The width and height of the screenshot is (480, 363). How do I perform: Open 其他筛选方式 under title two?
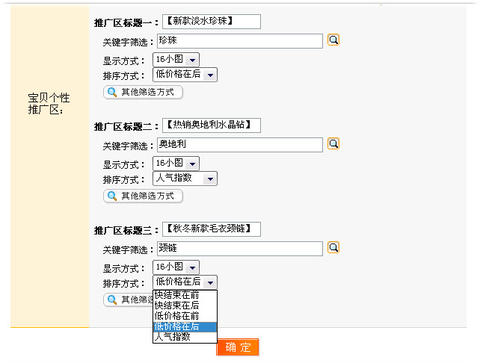[x=143, y=196]
